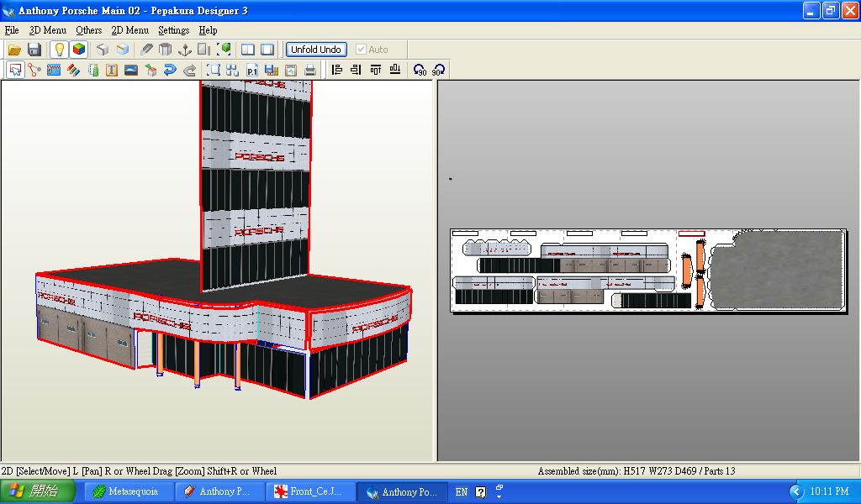Screen dimensions: 861x504
Task: Click the orange-red color pencils icon
Action: pyautogui.click(x=73, y=70)
